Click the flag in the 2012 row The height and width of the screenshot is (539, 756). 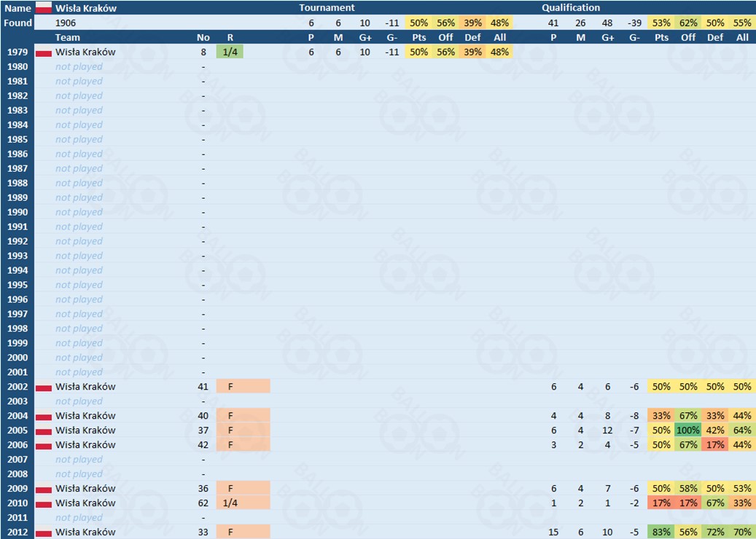[x=44, y=532]
